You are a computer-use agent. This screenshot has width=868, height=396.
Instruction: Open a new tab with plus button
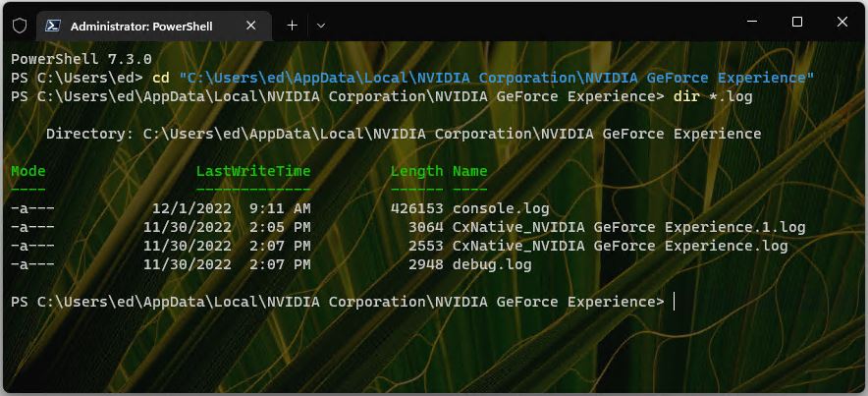click(x=293, y=26)
